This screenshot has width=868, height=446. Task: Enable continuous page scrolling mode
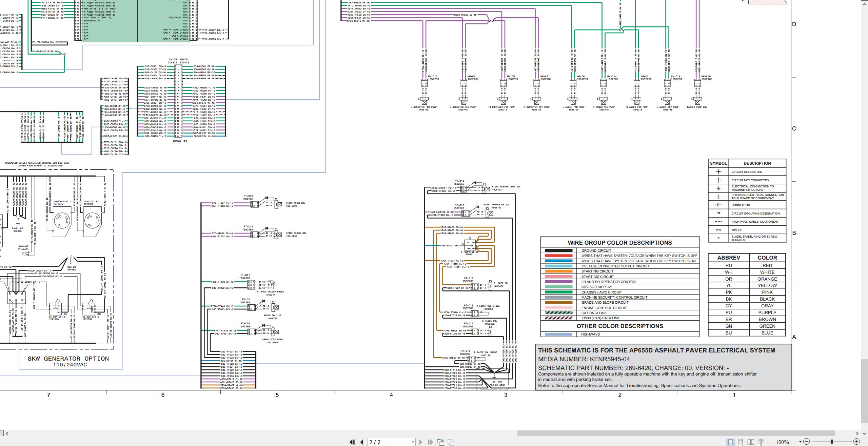741,442
